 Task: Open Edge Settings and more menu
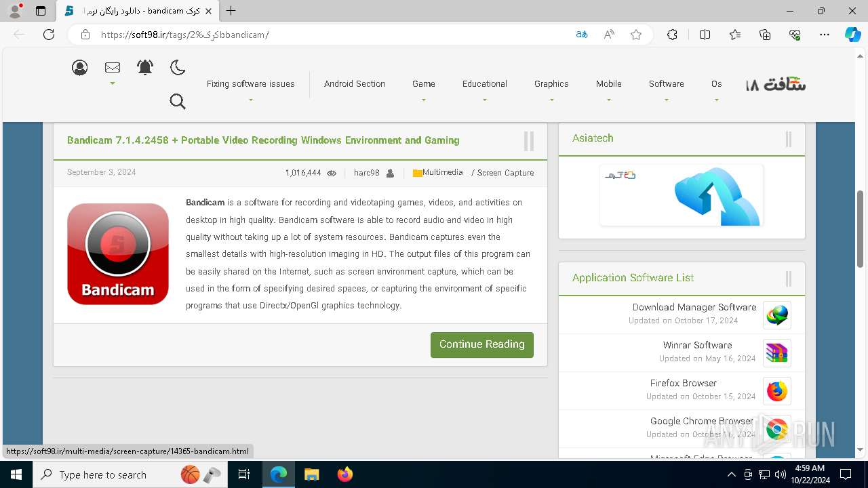pyautogui.click(x=825, y=35)
